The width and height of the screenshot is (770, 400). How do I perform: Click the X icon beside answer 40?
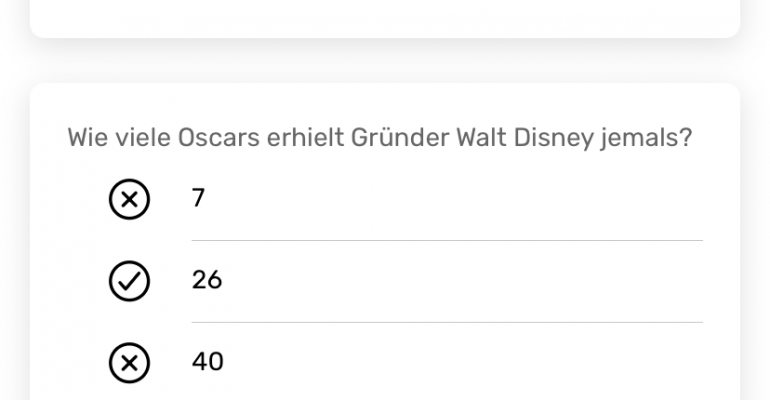pos(129,363)
